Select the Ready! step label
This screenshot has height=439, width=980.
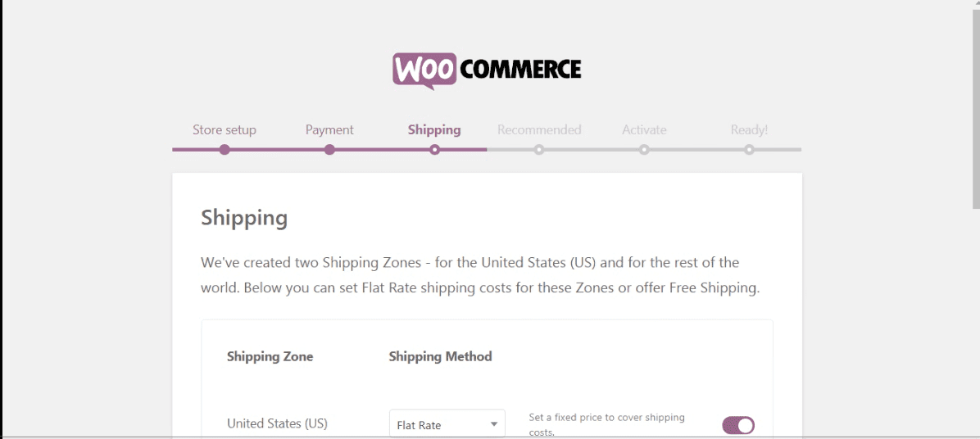click(x=750, y=130)
